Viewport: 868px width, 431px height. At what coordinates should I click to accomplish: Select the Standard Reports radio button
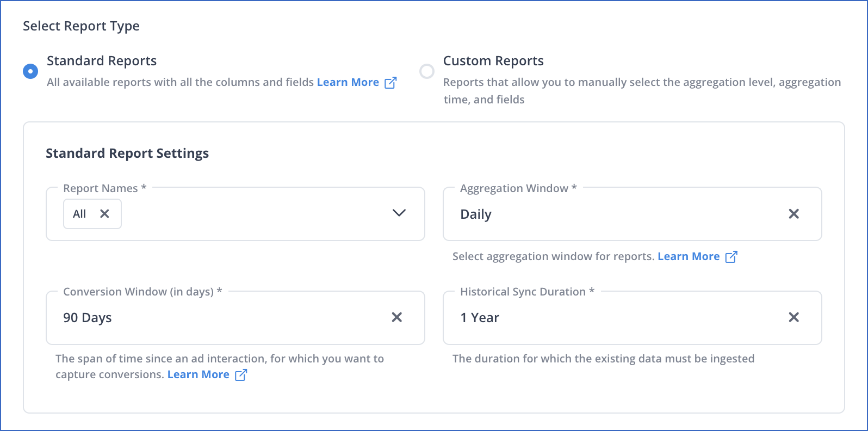pos(30,71)
